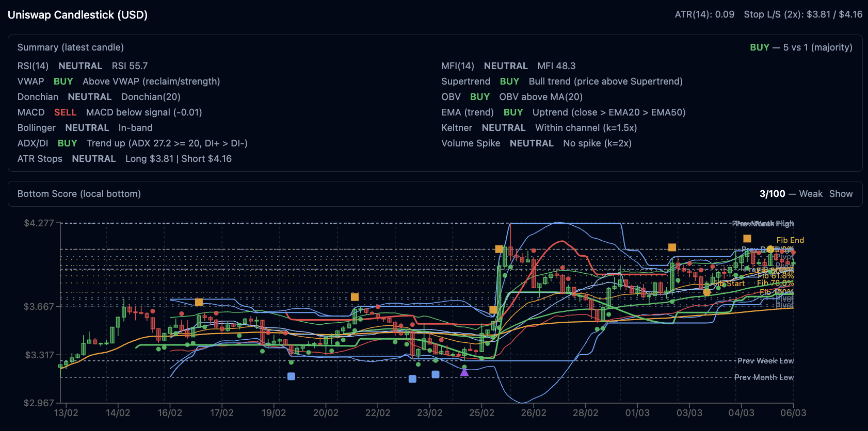The height and width of the screenshot is (431, 868).
Task: Click the ATR(14) 0.09 readout
Action: (704, 14)
